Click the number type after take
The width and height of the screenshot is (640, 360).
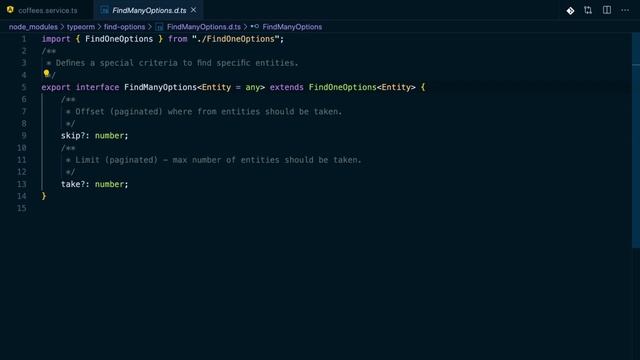pyautogui.click(x=109, y=184)
